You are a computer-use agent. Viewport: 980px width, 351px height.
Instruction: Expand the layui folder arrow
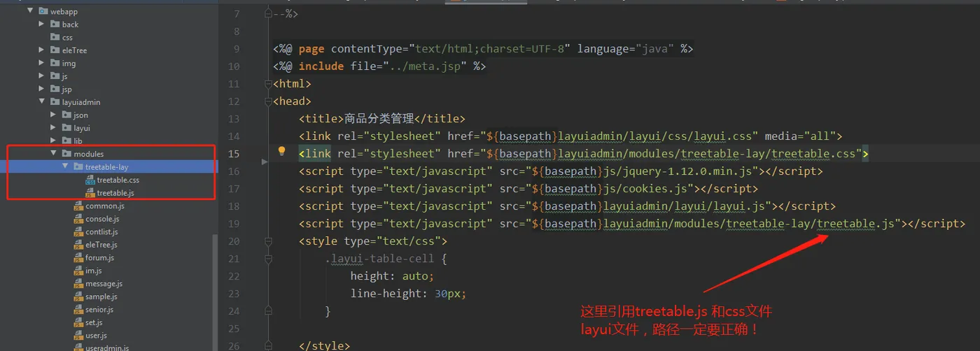(x=53, y=128)
